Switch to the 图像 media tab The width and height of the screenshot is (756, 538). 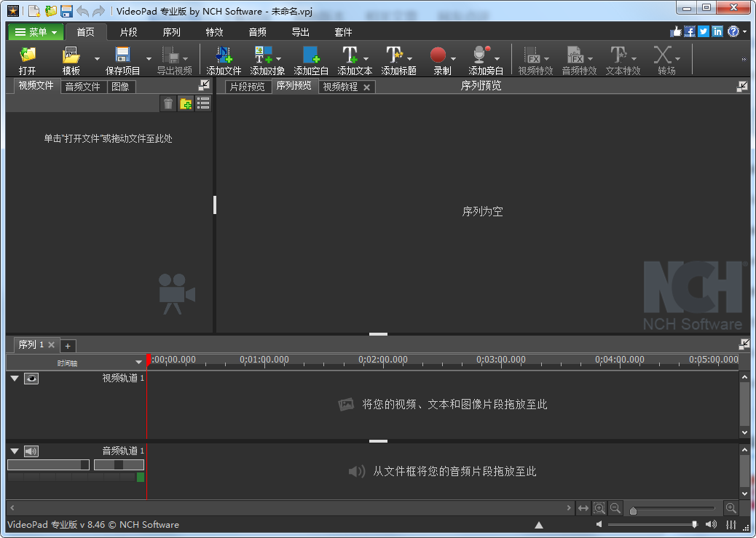[x=121, y=86]
